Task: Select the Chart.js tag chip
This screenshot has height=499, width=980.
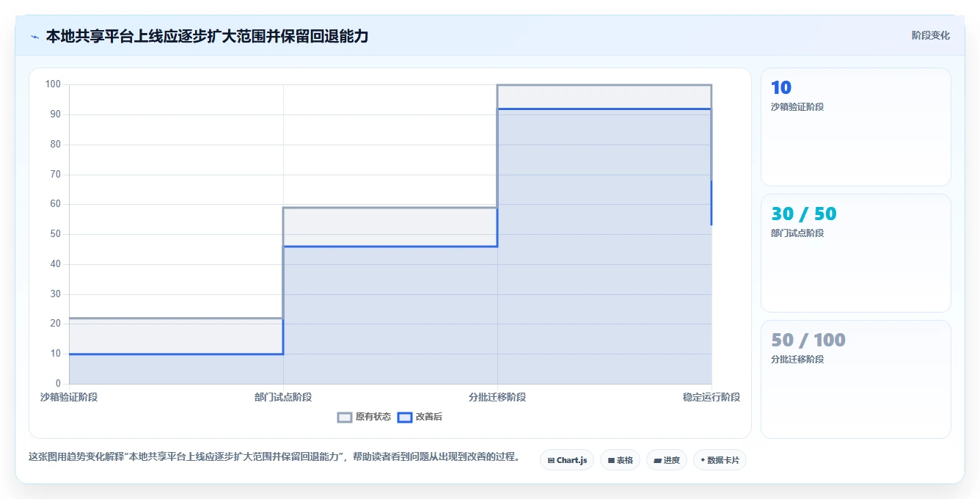Action: (567, 460)
